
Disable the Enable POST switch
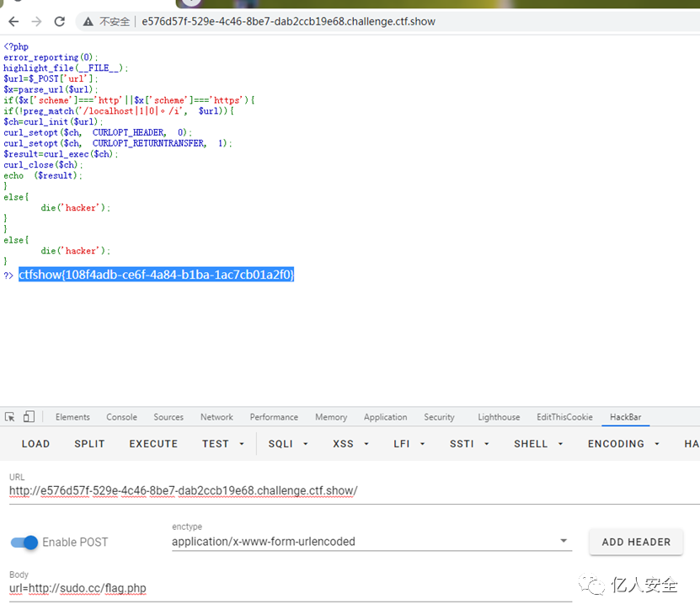(x=24, y=543)
